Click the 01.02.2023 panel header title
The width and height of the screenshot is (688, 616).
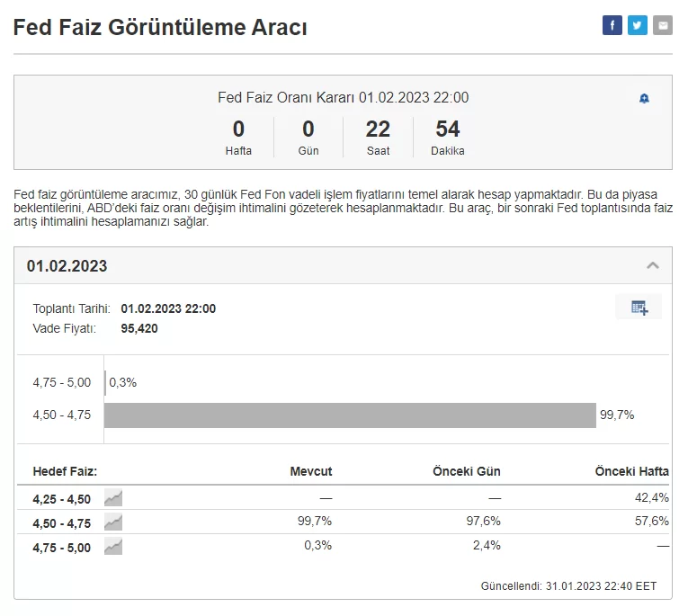[x=67, y=266]
